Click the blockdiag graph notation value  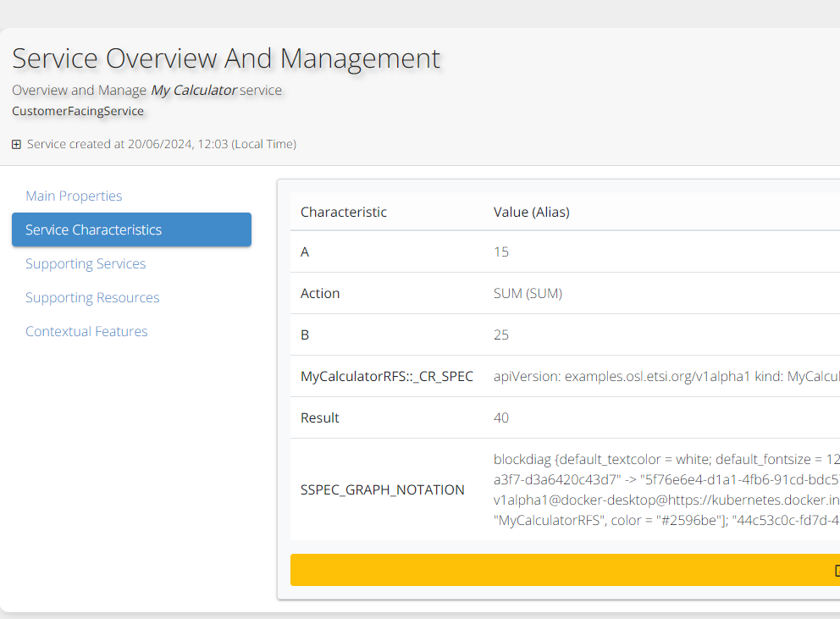click(x=666, y=489)
